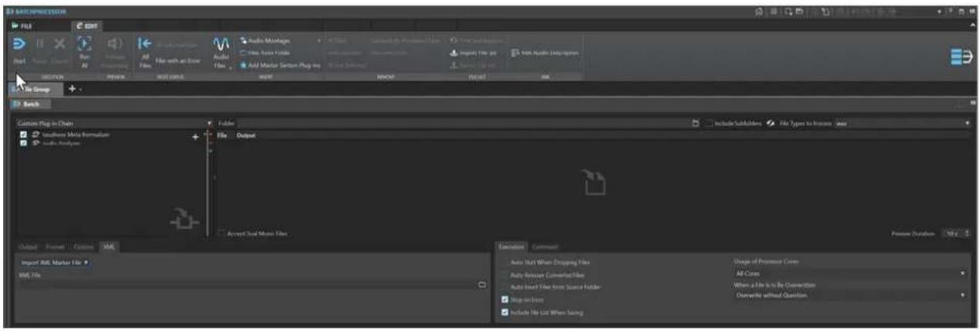Image resolution: width=980 pixels, height=331 pixels.
Task: Toggle Audio Analyzer plug-in checkbox
Action: [x=24, y=143]
